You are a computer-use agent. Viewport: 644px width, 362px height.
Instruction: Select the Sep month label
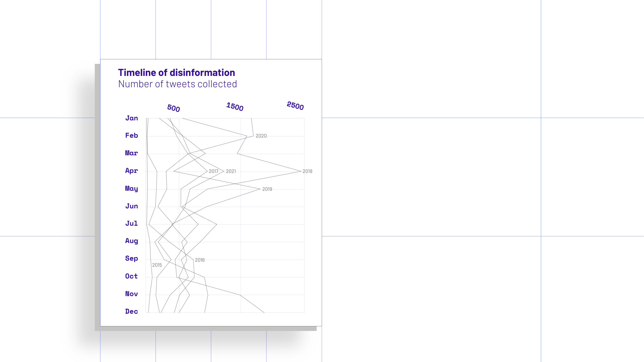[x=132, y=258]
